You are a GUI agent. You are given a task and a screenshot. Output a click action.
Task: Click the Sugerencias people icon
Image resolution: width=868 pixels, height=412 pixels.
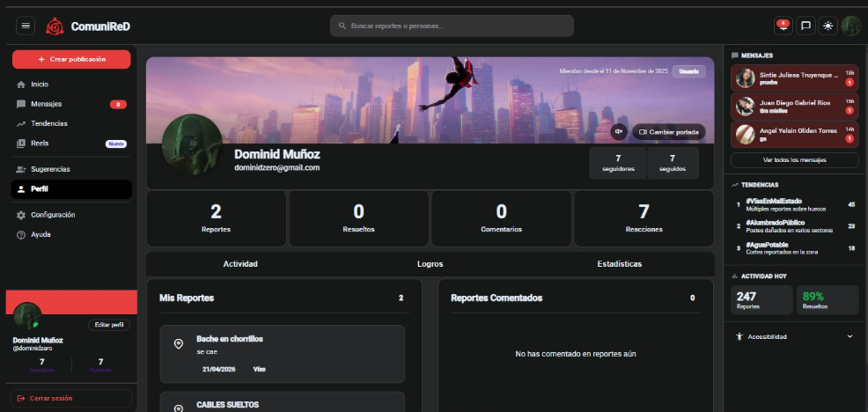click(x=21, y=169)
